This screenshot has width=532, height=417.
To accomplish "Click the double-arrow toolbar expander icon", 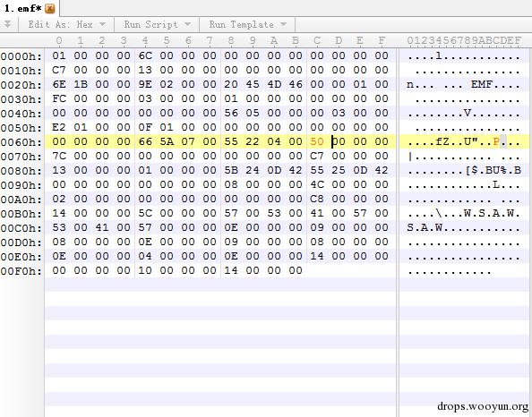I will pyautogui.click(x=7, y=24).
